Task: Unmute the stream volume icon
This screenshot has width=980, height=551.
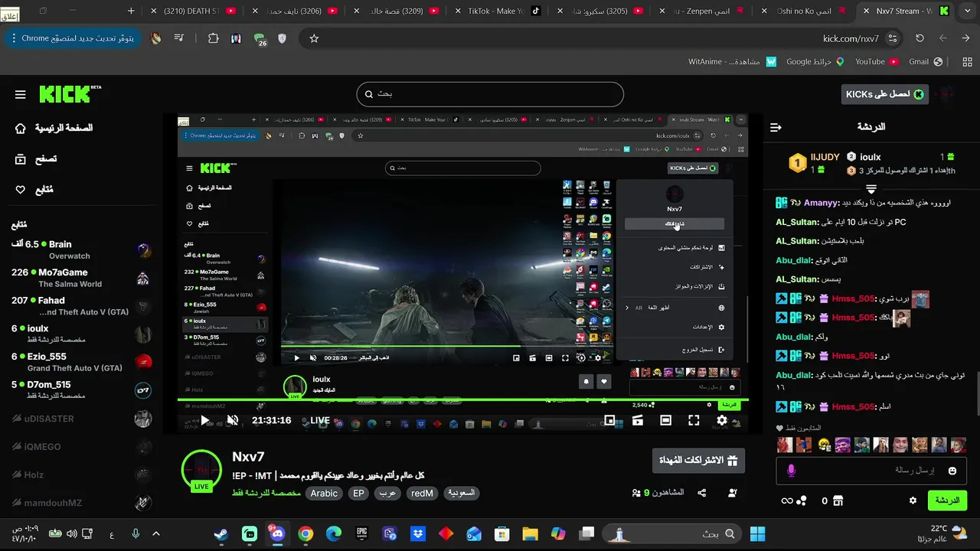Action: click(233, 420)
